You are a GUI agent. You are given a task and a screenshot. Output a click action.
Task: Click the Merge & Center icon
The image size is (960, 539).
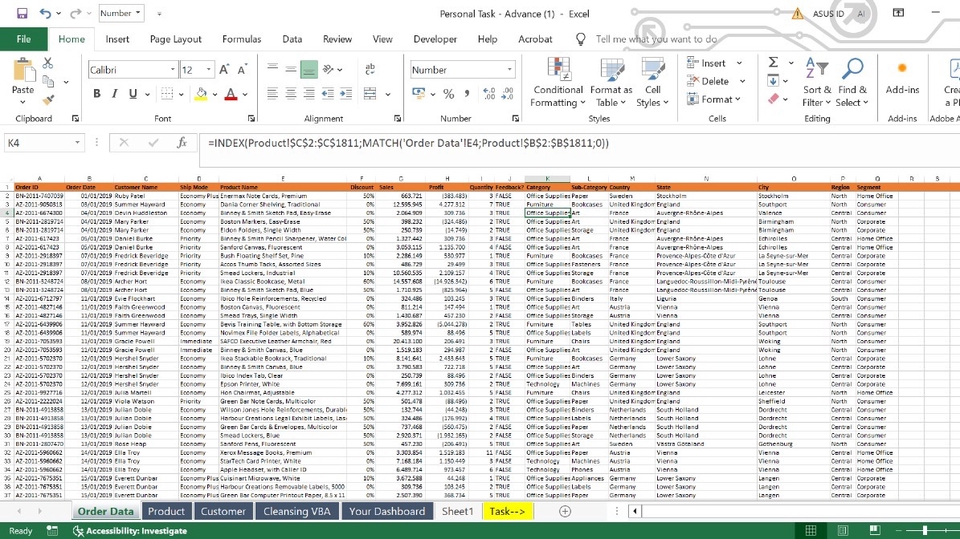click(370, 94)
